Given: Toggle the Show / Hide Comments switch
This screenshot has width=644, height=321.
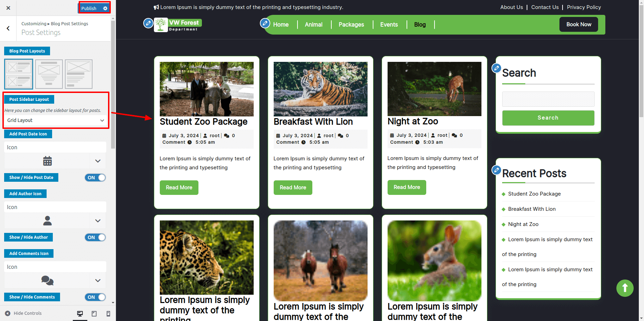Looking at the screenshot, I should tap(95, 297).
